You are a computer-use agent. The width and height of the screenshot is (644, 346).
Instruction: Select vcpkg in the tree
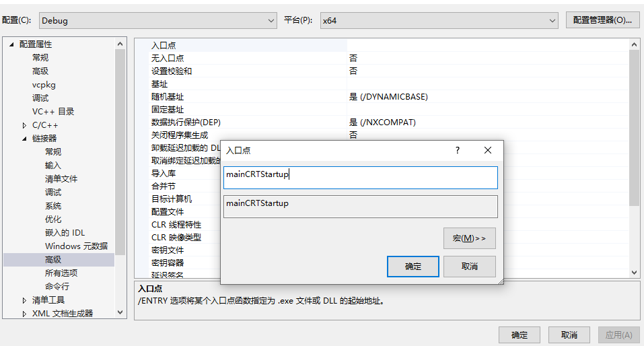(44, 85)
